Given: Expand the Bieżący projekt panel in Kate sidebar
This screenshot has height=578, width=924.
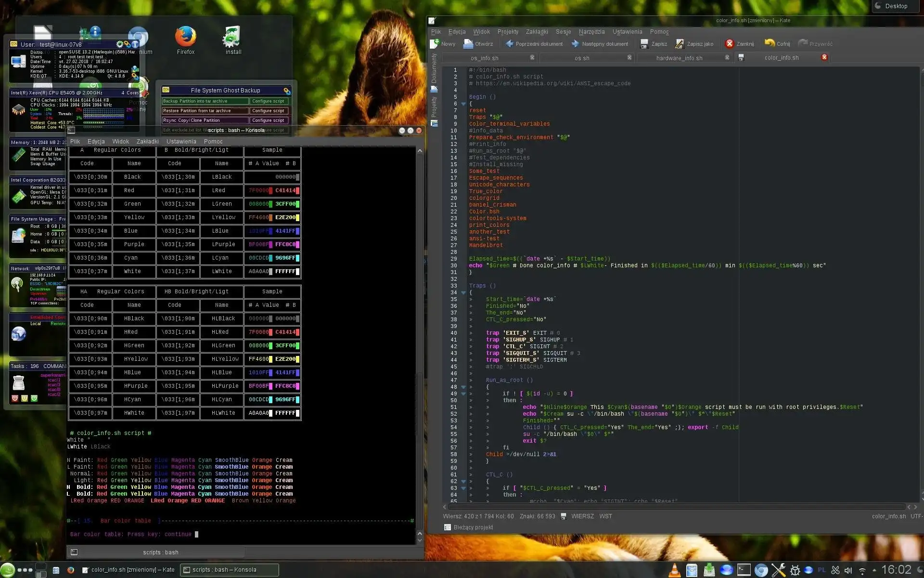Looking at the screenshot, I should coord(473,527).
